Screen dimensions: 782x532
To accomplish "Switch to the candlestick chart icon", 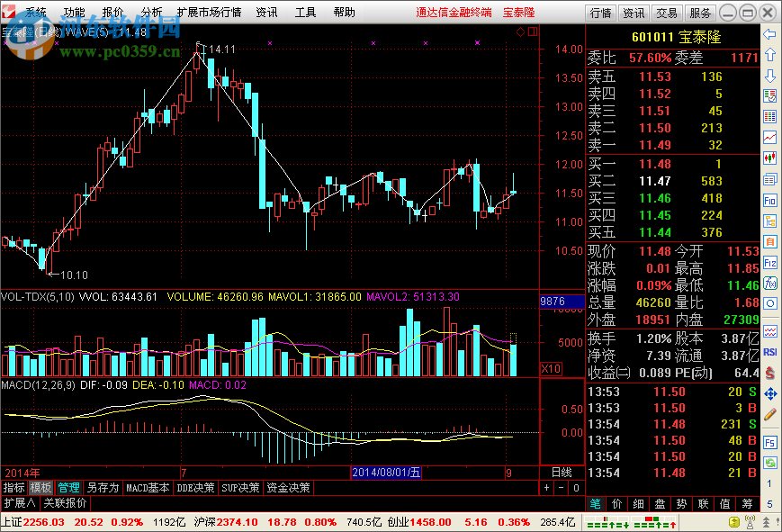I will 769,158.
